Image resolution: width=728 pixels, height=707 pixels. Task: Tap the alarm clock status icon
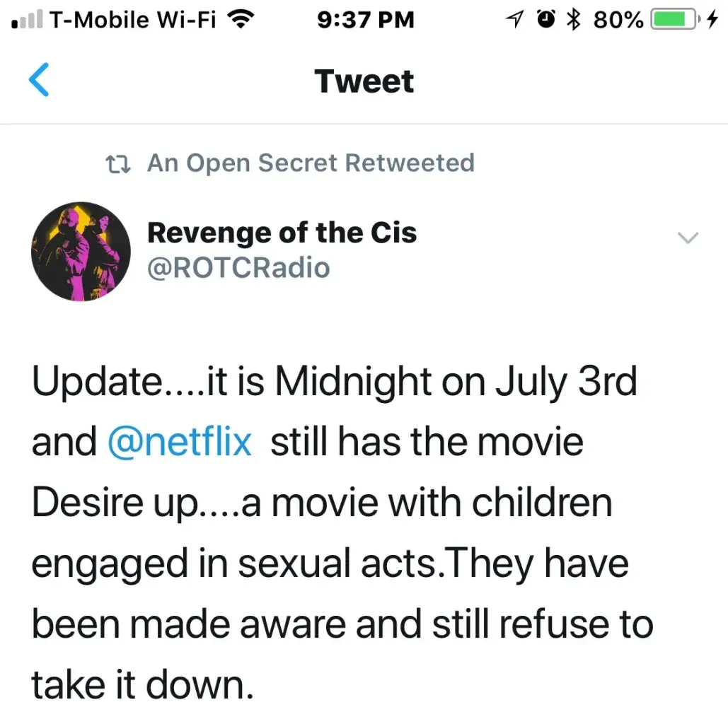point(547,21)
